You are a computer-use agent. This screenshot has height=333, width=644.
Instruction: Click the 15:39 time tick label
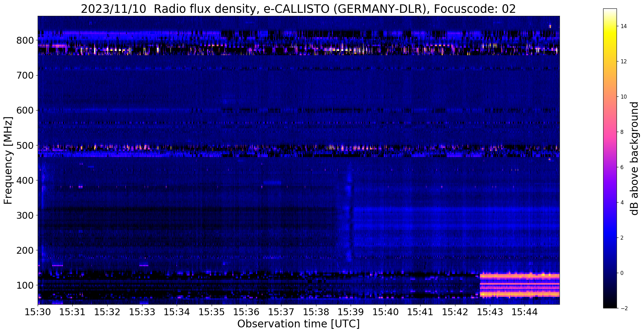[x=351, y=312]
